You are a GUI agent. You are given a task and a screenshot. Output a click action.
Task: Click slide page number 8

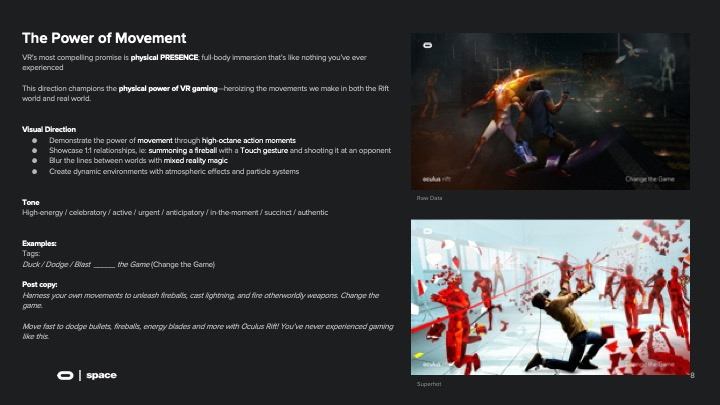(x=692, y=375)
